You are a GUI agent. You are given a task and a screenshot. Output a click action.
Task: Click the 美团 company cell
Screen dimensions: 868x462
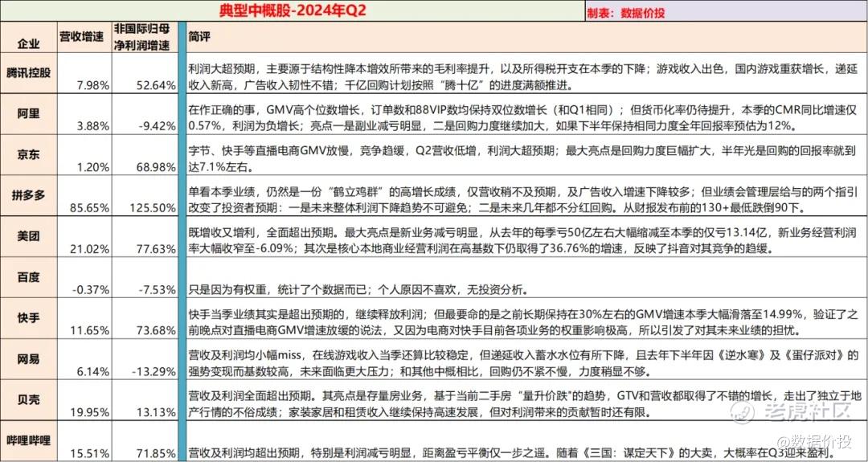point(28,236)
